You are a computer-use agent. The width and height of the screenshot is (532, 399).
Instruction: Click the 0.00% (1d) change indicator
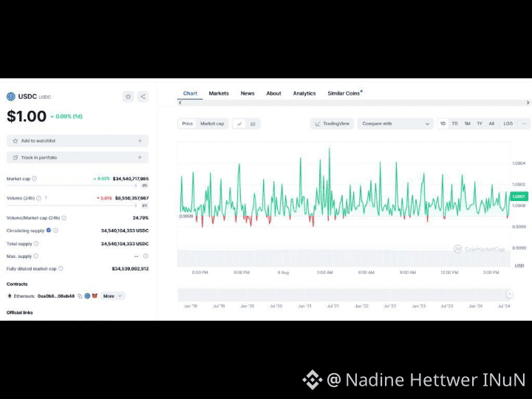(x=66, y=117)
